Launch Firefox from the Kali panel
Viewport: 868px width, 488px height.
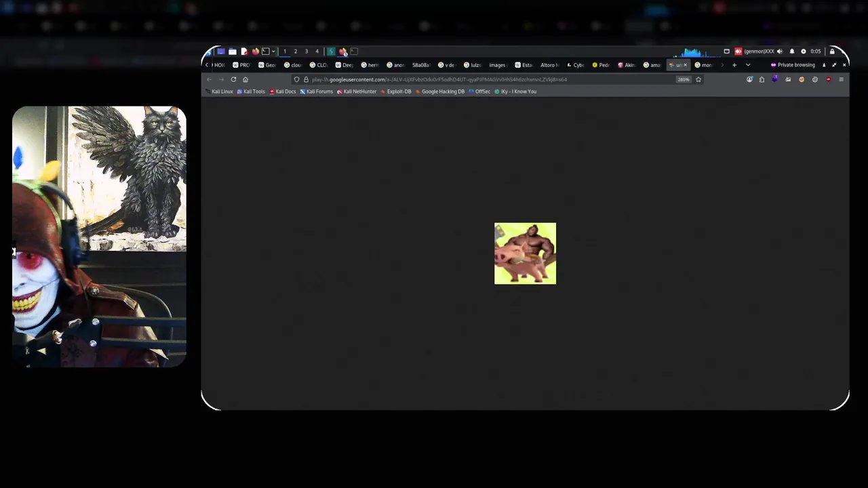(256, 52)
